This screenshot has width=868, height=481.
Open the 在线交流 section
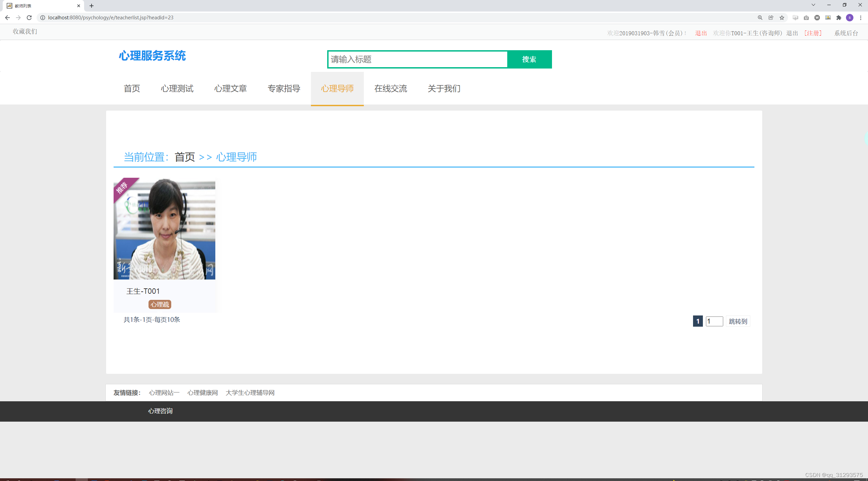pos(391,89)
